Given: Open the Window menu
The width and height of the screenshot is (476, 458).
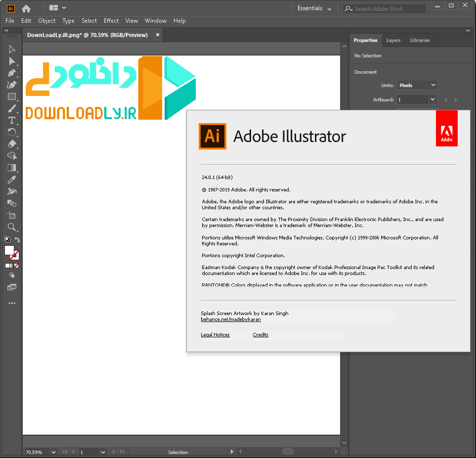Looking at the screenshot, I should point(156,21).
